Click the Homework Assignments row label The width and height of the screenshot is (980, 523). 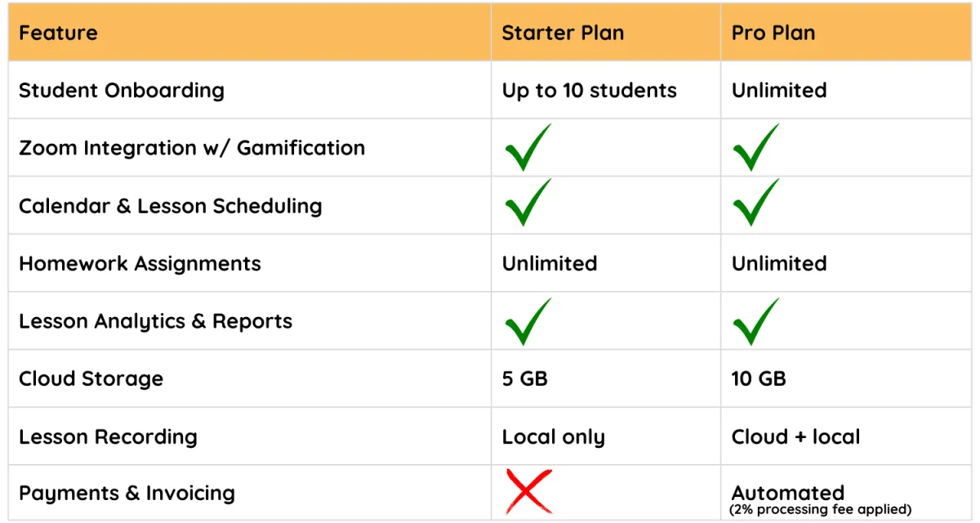(140, 264)
